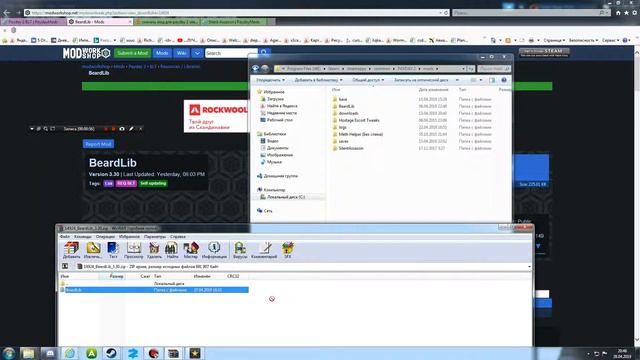Click Report Mod button
This screenshot has width=640, height=360.
[98, 144]
